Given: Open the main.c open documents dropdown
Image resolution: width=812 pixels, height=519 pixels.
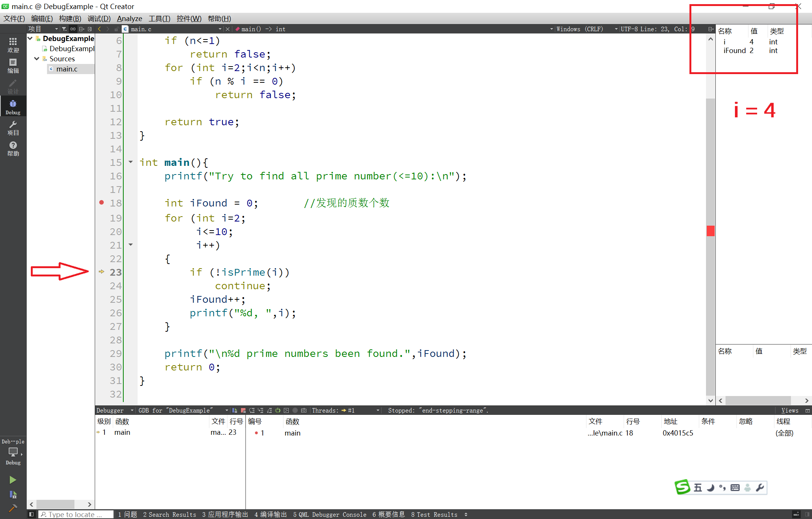Looking at the screenshot, I should 176,29.
